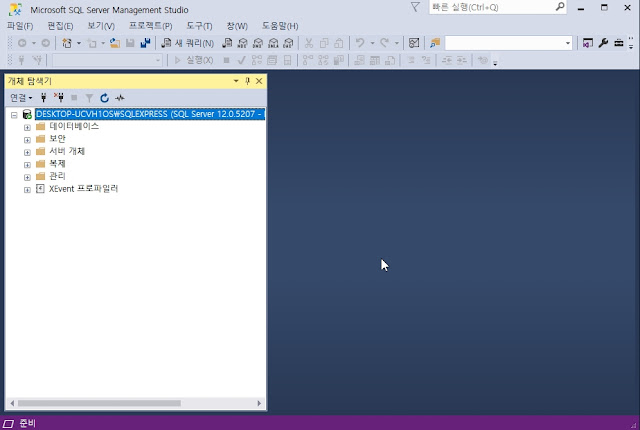Open the 도구(T) menu
This screenshot has height=430, width=640.
point(199,26)
